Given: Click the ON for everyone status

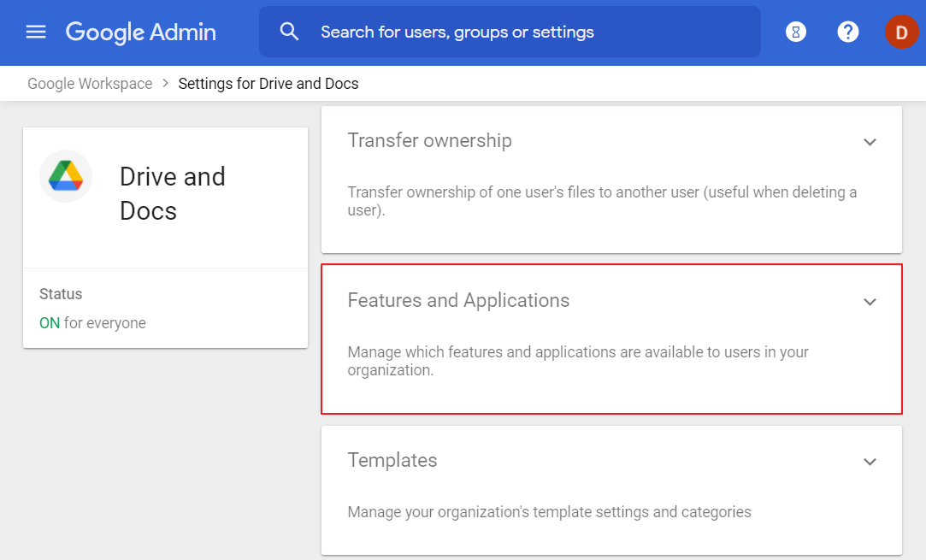Looking at the screenshot, I should click(x=92, y=323).
